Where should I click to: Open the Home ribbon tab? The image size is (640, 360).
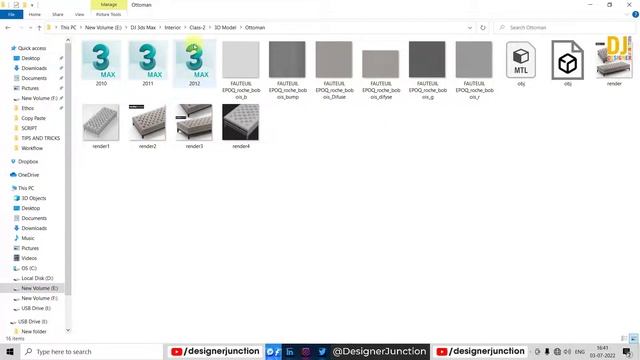pyautogui.click(x=35, y=14)
